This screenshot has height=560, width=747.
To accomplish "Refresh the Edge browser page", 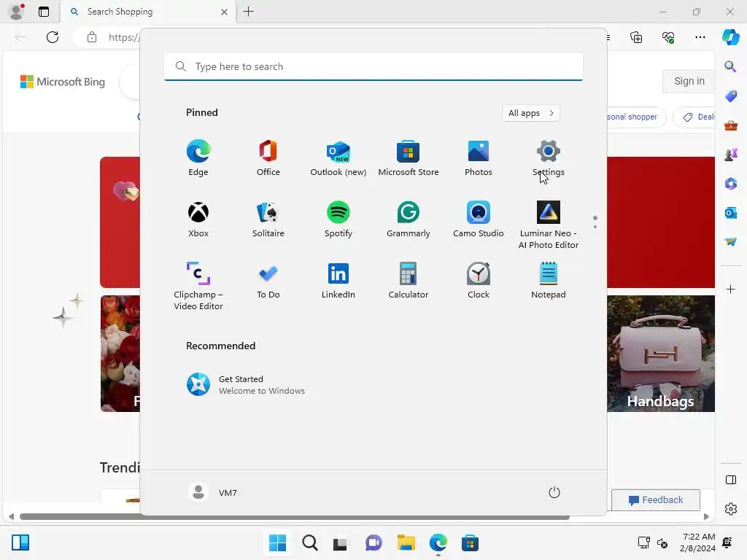I will (53, 37).
